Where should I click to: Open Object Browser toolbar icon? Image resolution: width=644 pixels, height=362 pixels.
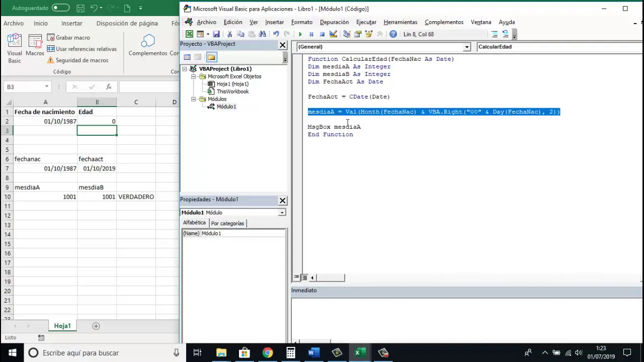point(369,34)
